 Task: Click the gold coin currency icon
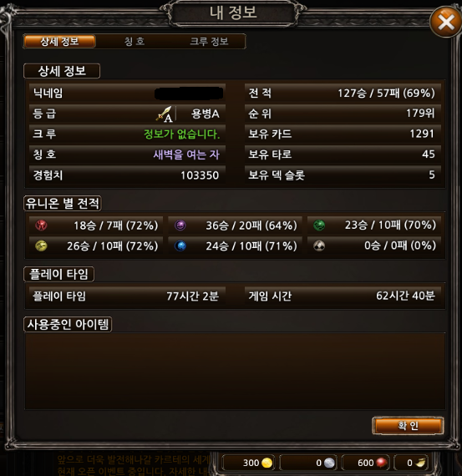click(267, 463)
